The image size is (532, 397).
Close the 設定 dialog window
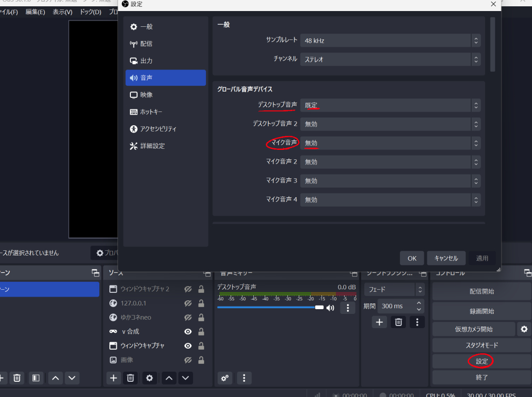click(493, 4)
